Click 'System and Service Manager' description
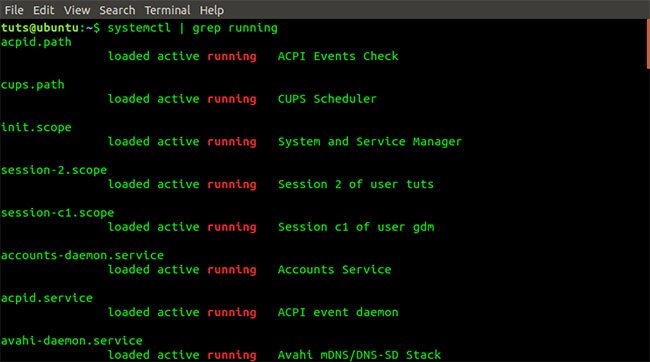 tap(369, 142)
